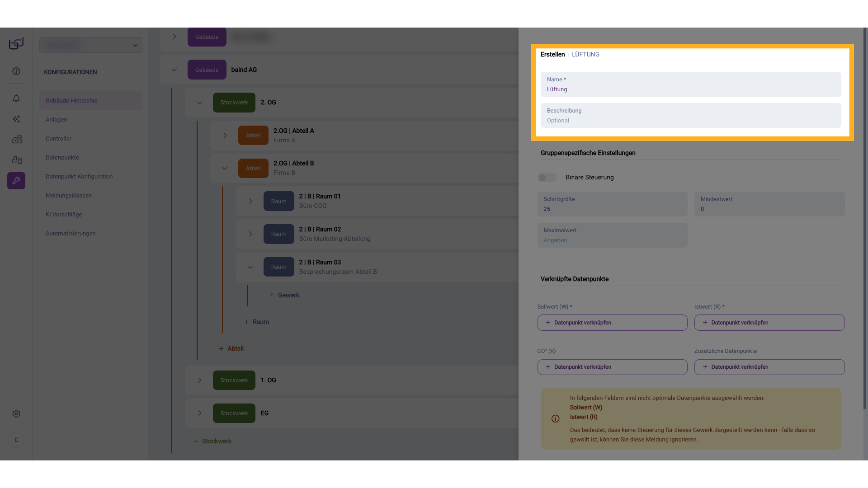Open the site selector dropdown
Screen dimensions: 868x488
click(91, 45)
